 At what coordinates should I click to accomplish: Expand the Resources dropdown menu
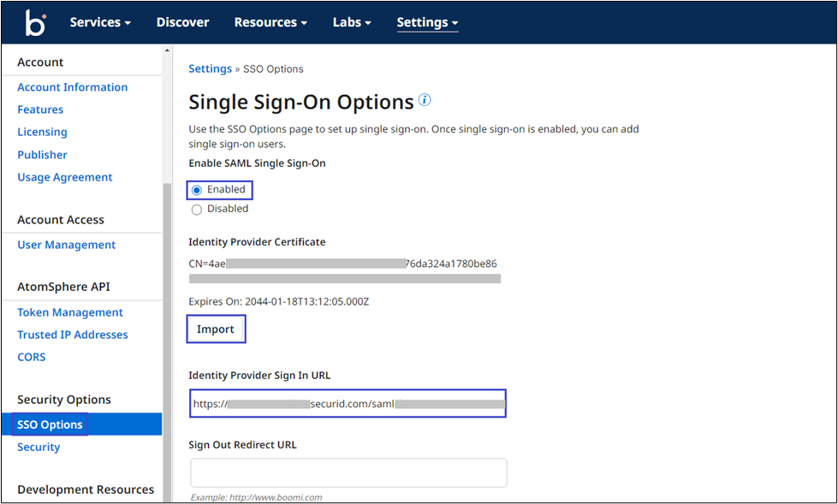tap(270, 23)
